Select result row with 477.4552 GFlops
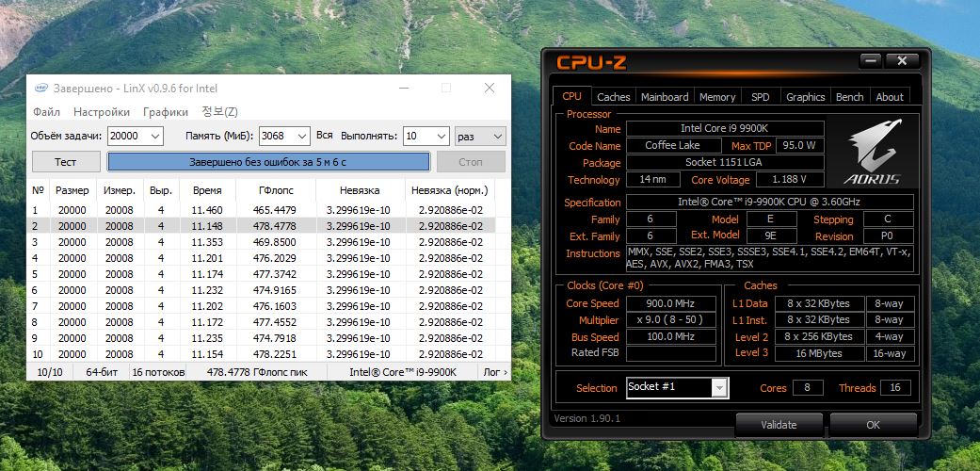Image resolution: width=980 pixels, height=471 pixels. click(262, 322)
